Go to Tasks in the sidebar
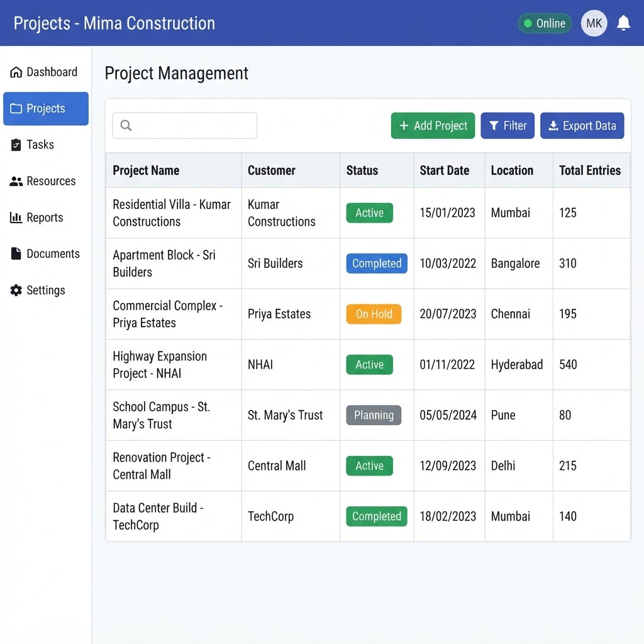 coord(45,145)
